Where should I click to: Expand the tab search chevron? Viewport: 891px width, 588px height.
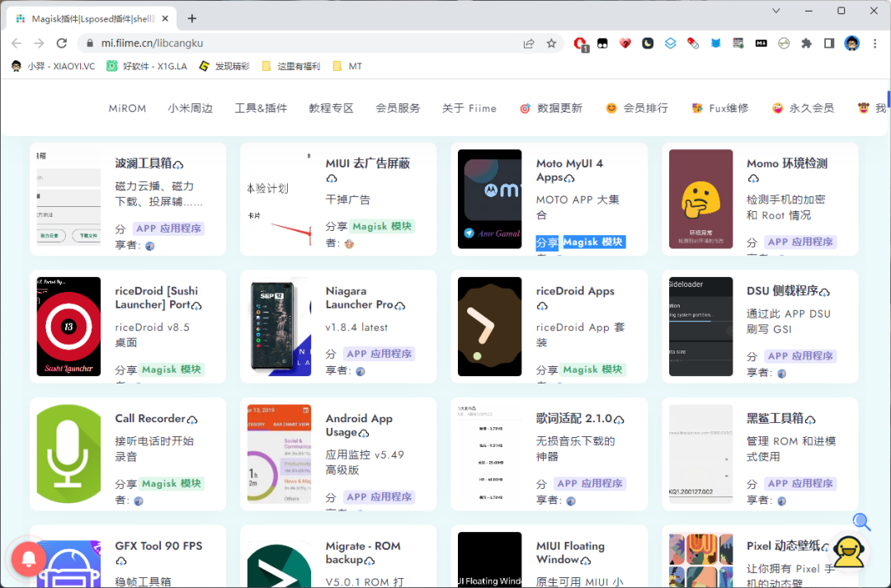pyautogui.click(x=776, y=11)
